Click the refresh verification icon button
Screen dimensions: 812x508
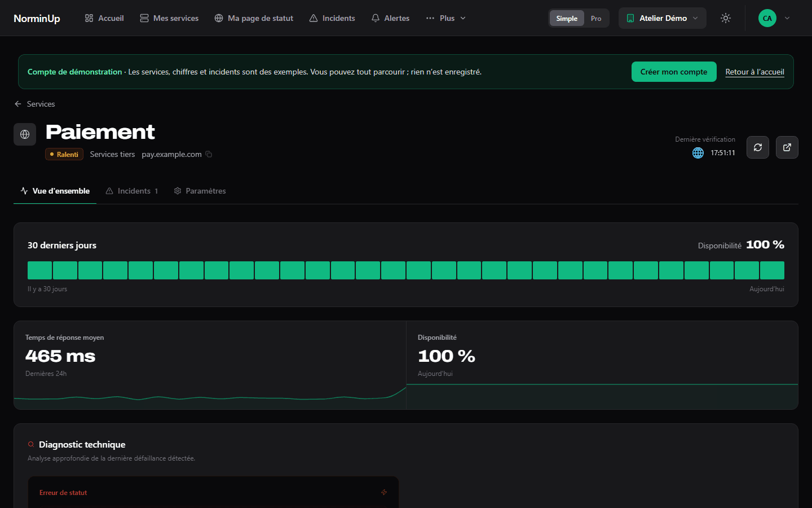tap(757, 147)
